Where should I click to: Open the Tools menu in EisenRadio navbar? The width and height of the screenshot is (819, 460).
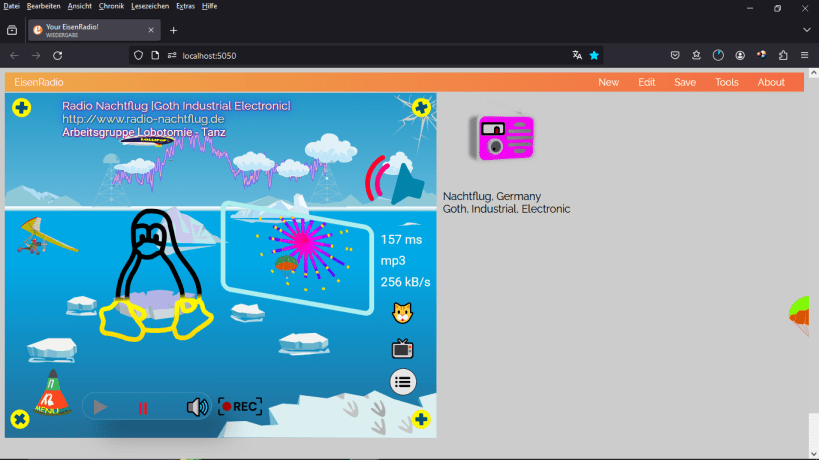(727, 82)
